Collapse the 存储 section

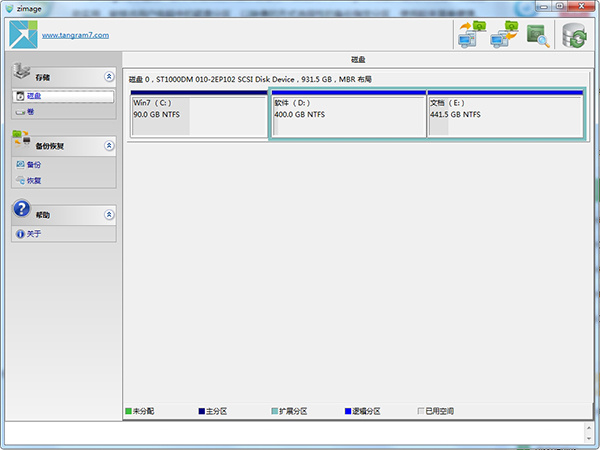[x=108, y=77]
